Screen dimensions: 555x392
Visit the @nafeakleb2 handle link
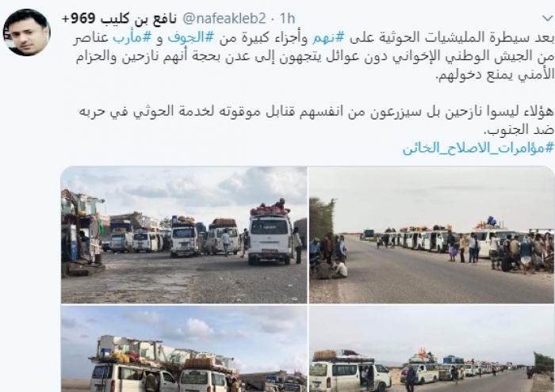coord(224,19)
